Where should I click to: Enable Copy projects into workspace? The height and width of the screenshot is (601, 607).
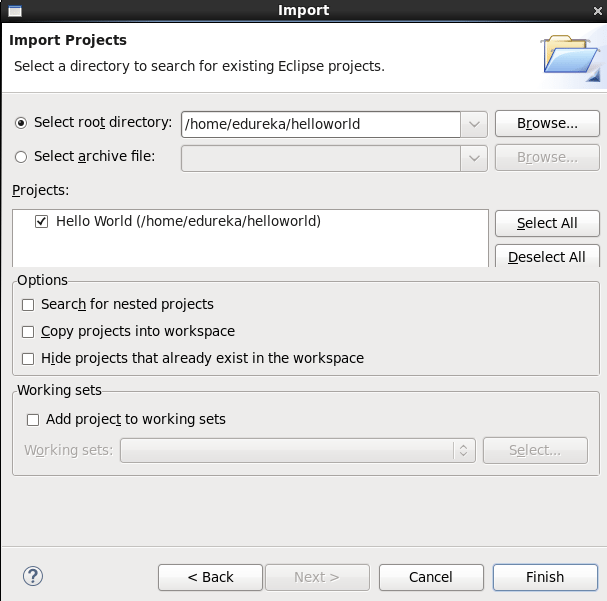[x=28, y=332]
